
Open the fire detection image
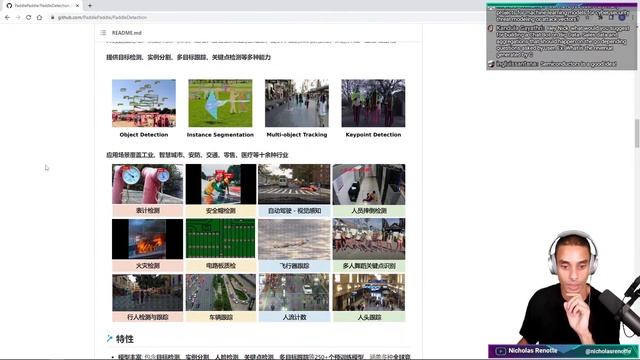click(147, 239)
